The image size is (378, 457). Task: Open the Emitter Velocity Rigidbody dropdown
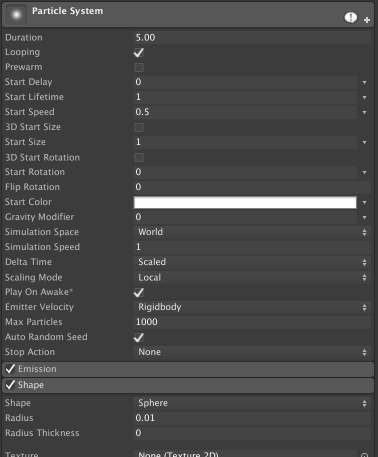(x=252, y=307)
